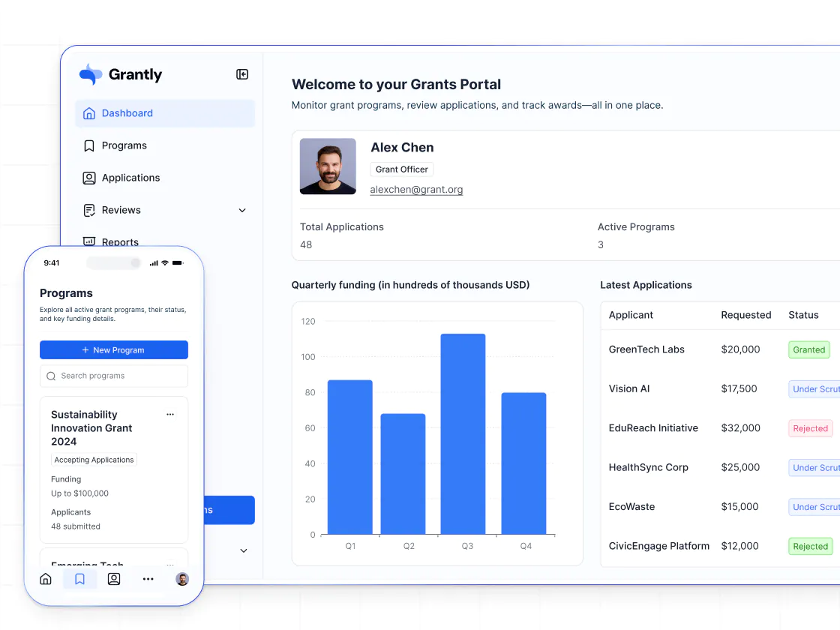This screenshot has width=840, height=630.
Task: Select the bookmark icon beside Programs
Action: (89, 145)
